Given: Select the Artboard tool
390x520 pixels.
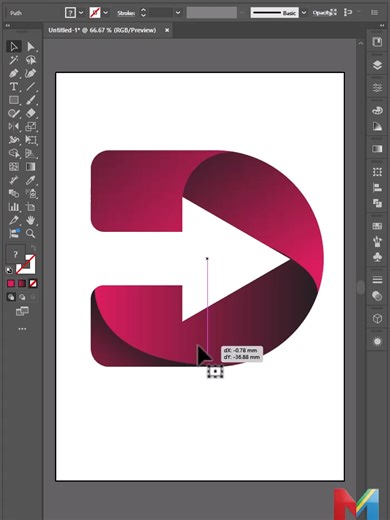Looking at the screenshot, I should (x=31, y=207).
